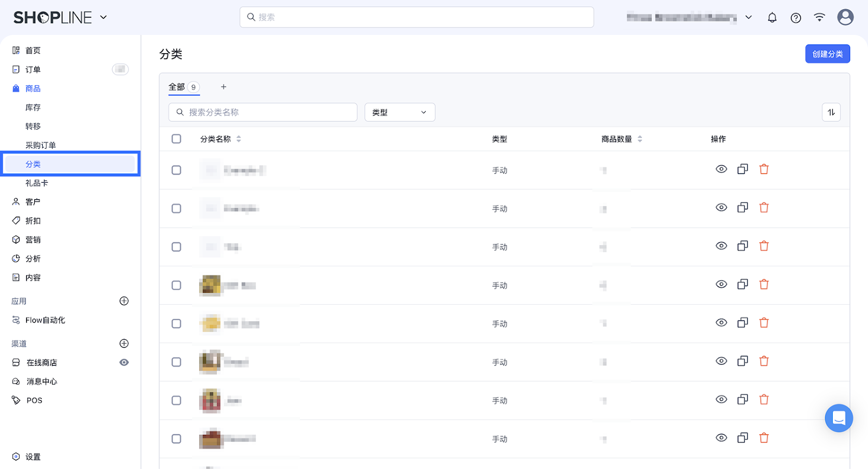Open 设置 settings gear icon
This screenshot has height=469, width=868.
coord(16,457)
